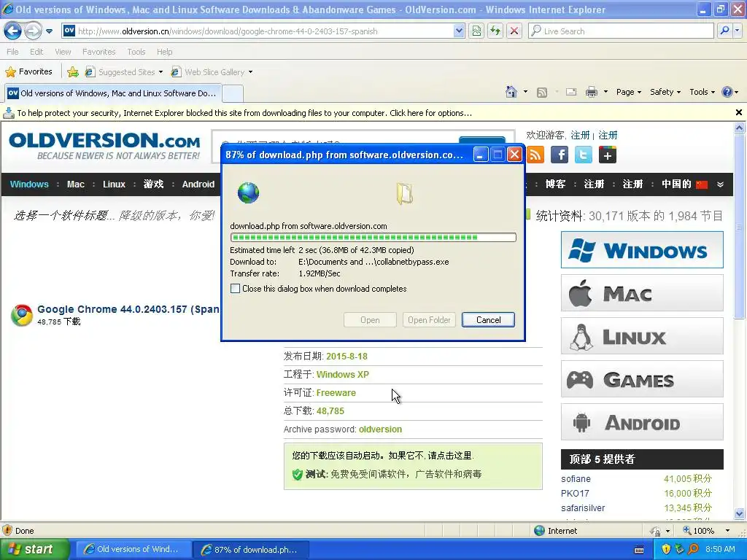The height and width of the screenshot is (560, 747).
Task: Open the recent pages dropdown arrow
Action: [49, 31]
